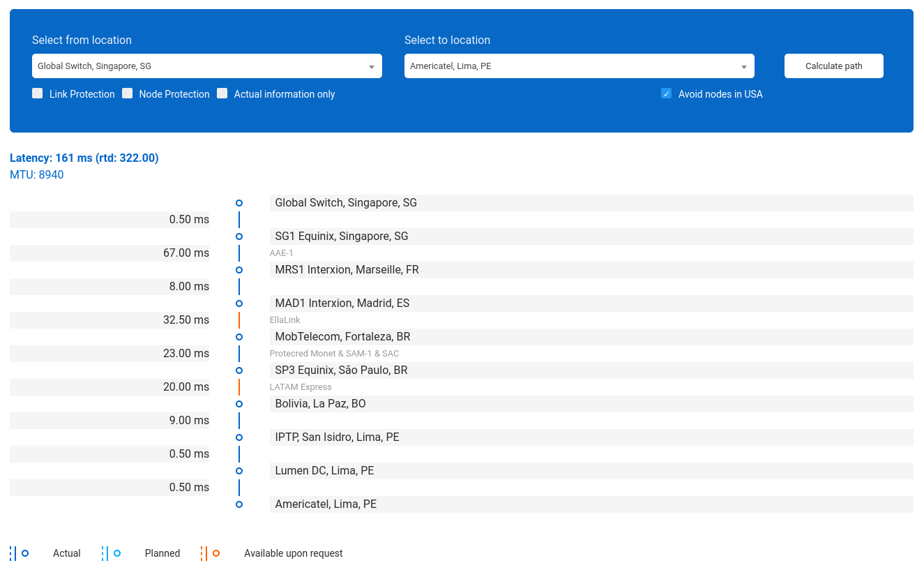Click the Americatel Lima node circle

click(x=239, y=504)
